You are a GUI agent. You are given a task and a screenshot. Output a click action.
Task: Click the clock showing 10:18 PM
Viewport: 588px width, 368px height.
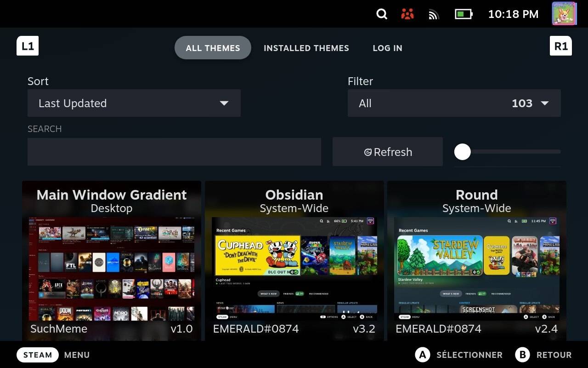(x=513, y=14)
